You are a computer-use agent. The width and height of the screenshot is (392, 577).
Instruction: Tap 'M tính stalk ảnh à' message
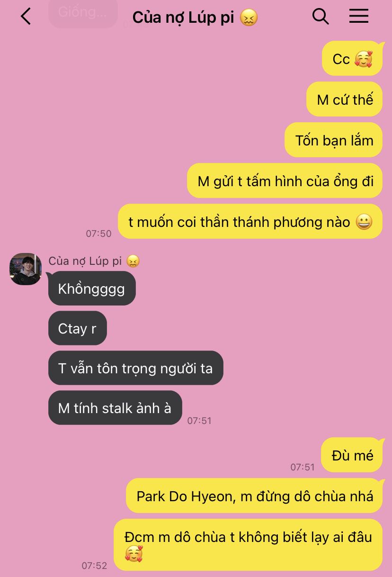pos(115,408)
